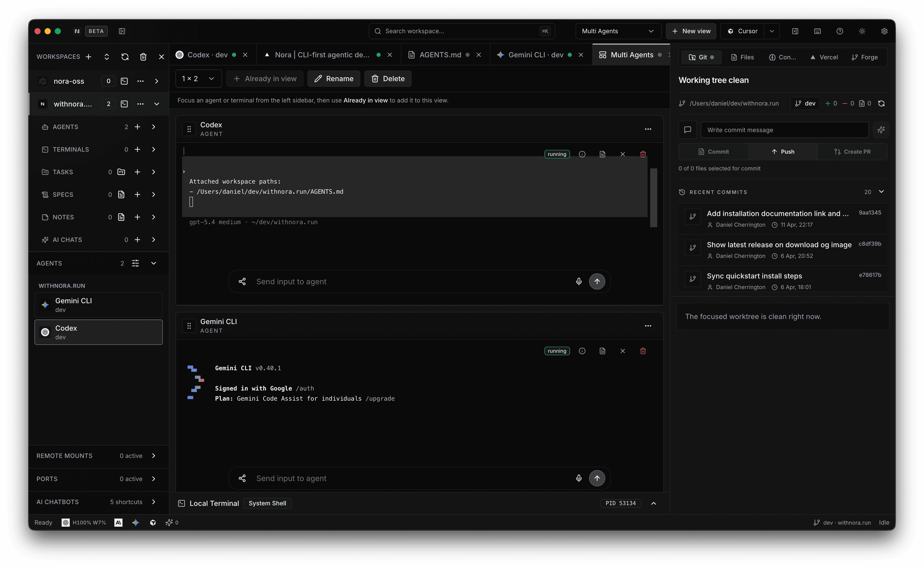924x568 pixels.
Task: Switch to the Vercel tab
Action: [824, 57]
